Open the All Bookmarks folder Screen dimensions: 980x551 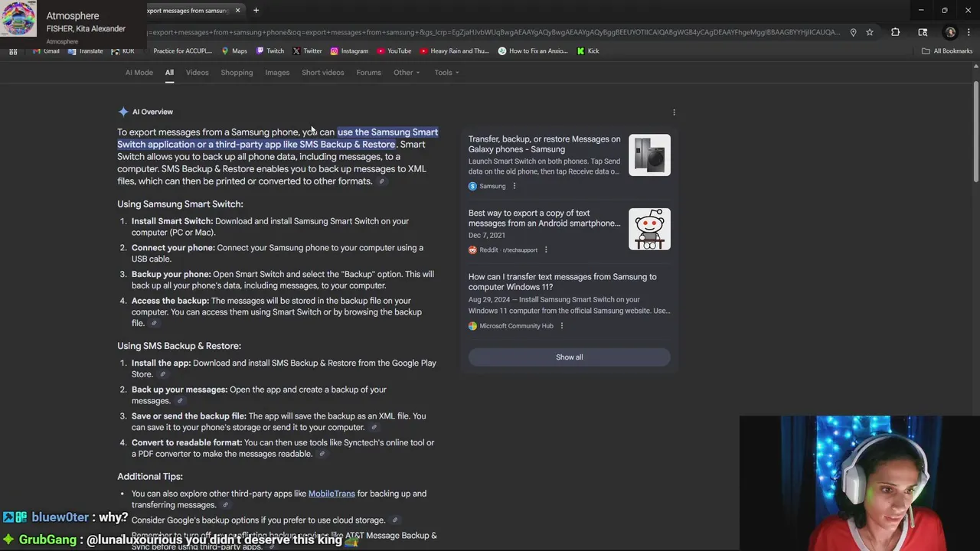click(947, 51)
